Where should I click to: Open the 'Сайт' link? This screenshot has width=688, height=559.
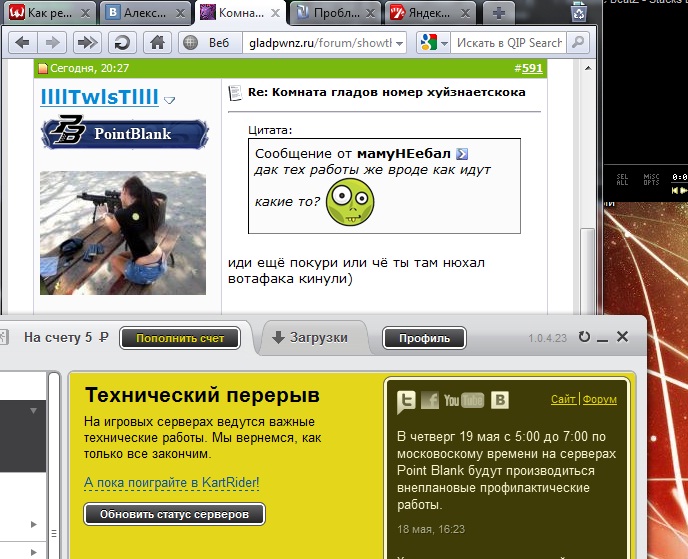coord(563,399)
